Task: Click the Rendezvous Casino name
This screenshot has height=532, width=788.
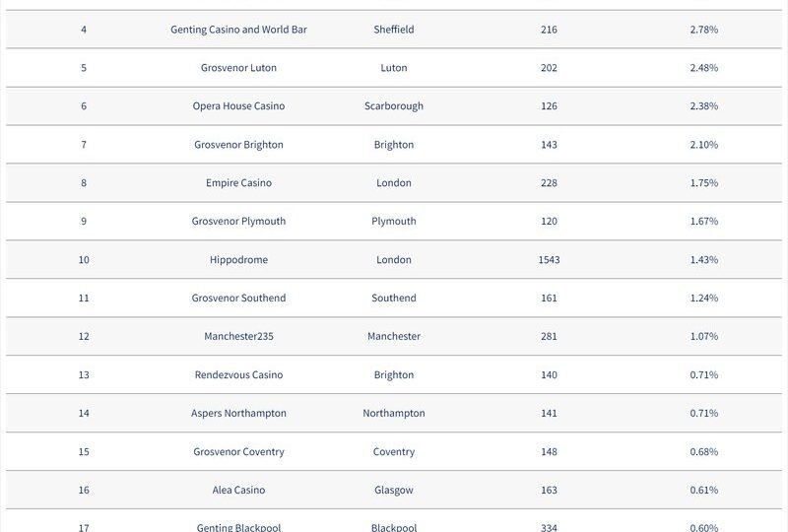Action: tap(238, 374)
